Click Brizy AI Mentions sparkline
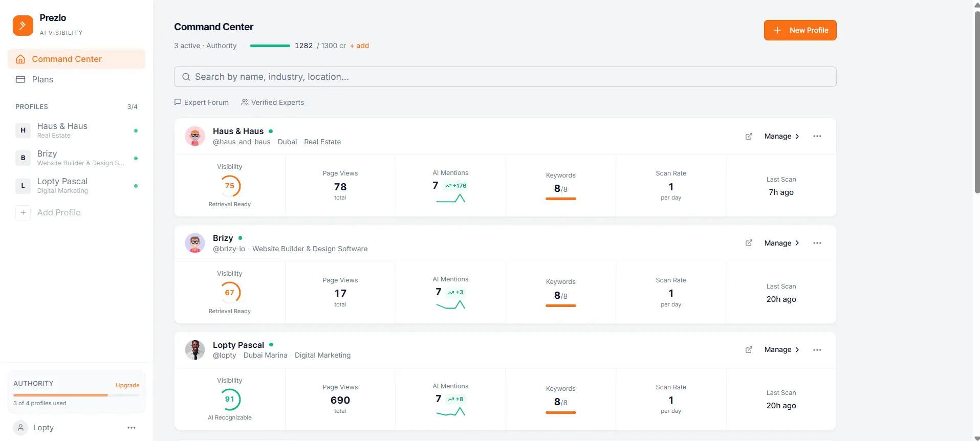This screenshot has width=980, height=441. point(450,304)
